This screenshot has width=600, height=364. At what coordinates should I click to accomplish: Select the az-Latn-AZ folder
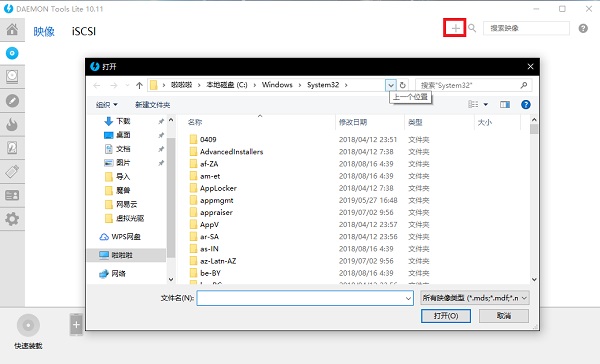218,261
